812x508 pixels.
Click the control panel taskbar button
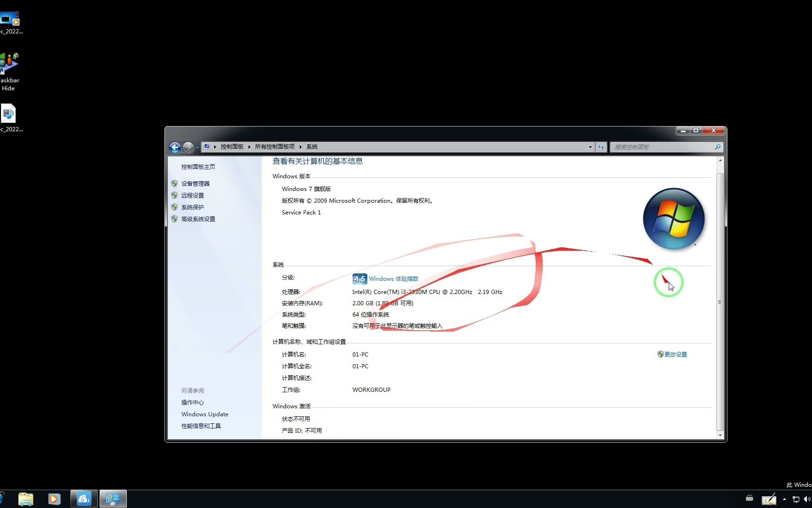pos(113,499)
